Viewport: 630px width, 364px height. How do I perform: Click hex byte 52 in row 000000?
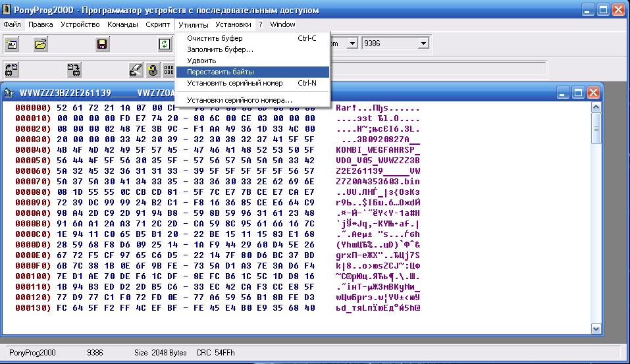62,108
